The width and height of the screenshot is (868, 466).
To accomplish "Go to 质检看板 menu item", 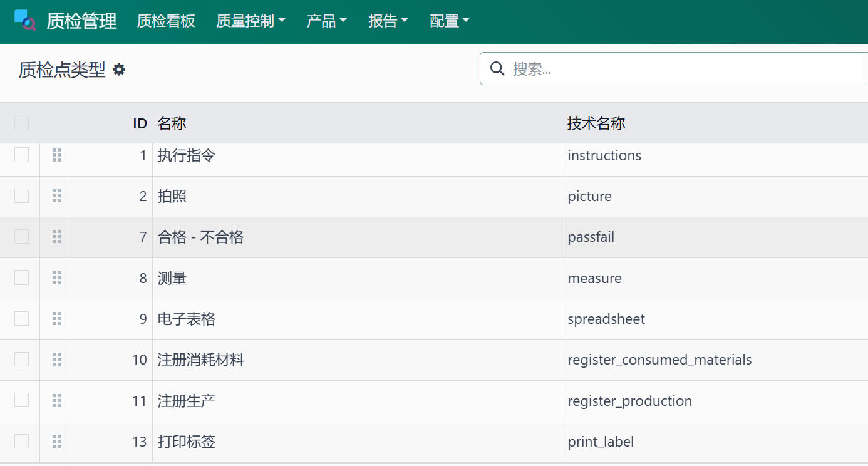I will [x=166, y=21].
